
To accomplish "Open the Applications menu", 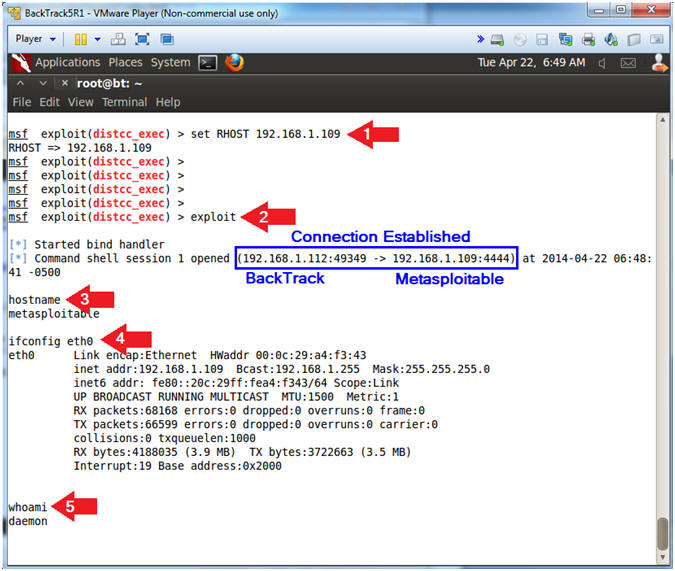I will pyautogui.click(x=68, y=63).
